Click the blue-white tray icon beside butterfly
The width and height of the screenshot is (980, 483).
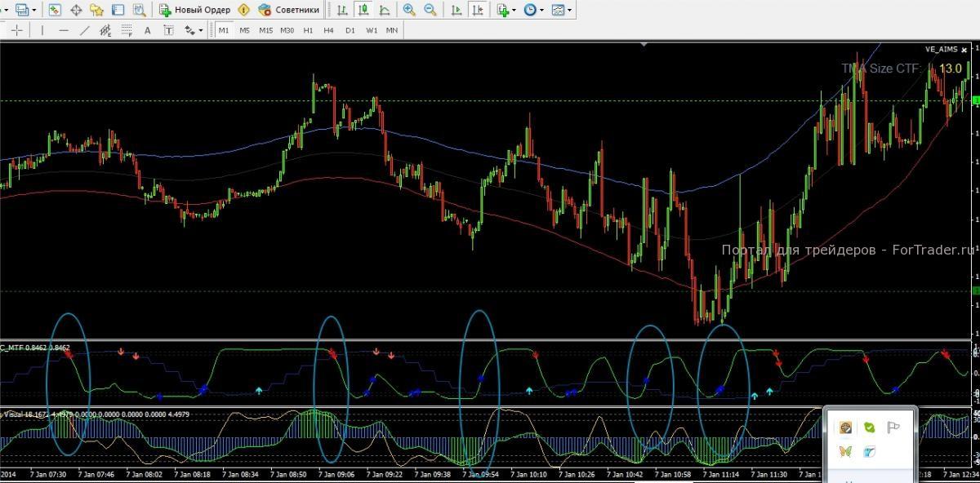[870, 451]
